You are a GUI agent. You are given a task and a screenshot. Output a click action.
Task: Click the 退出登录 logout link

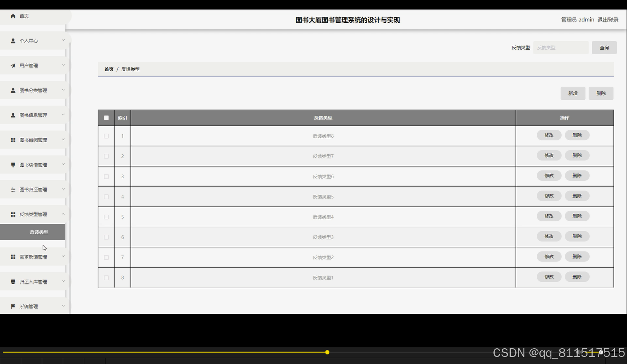click(x=608, y=20)
